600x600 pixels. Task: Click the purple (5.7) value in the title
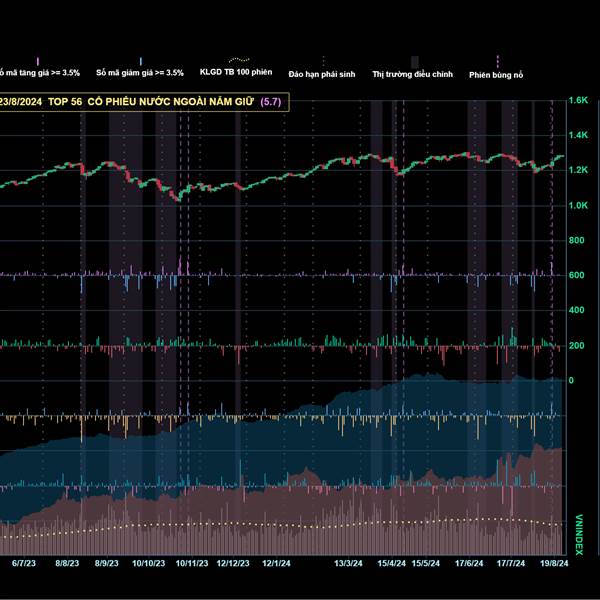(271, 102)
